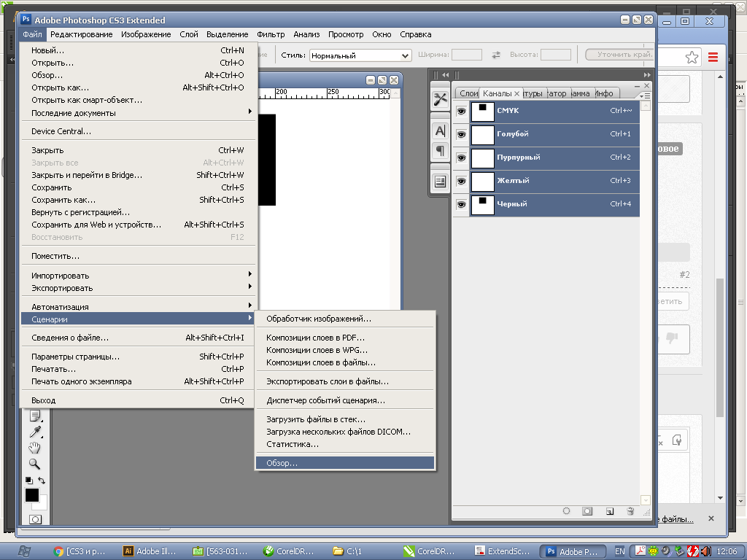The height and width of the screenshot is (560, 747).
Task: Hide the Желтый channel eye
Action: [x=461, y=181]
